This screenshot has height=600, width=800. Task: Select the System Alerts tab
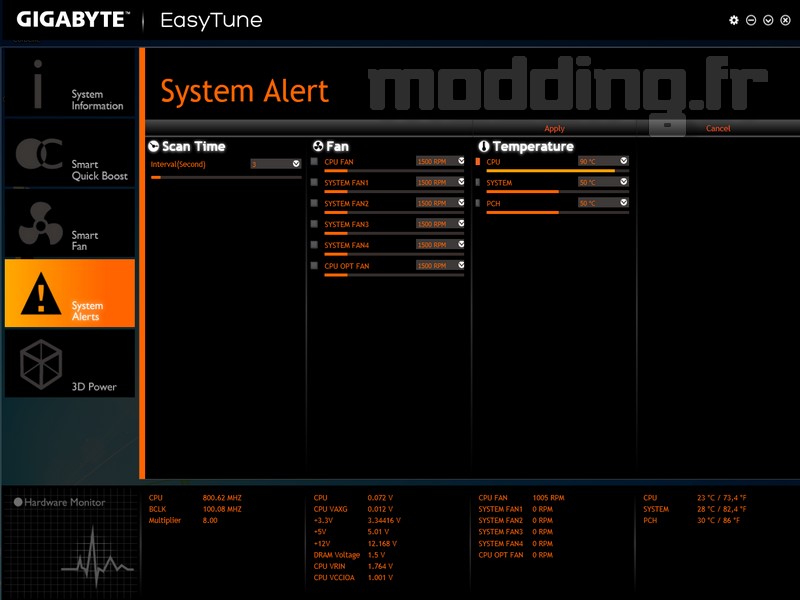[70, 293]
